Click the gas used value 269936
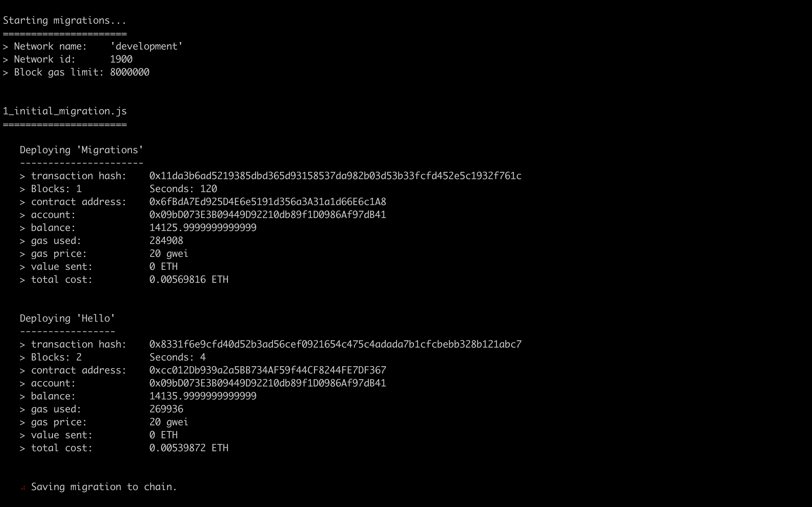812x507 pixels. click(166, 409)
